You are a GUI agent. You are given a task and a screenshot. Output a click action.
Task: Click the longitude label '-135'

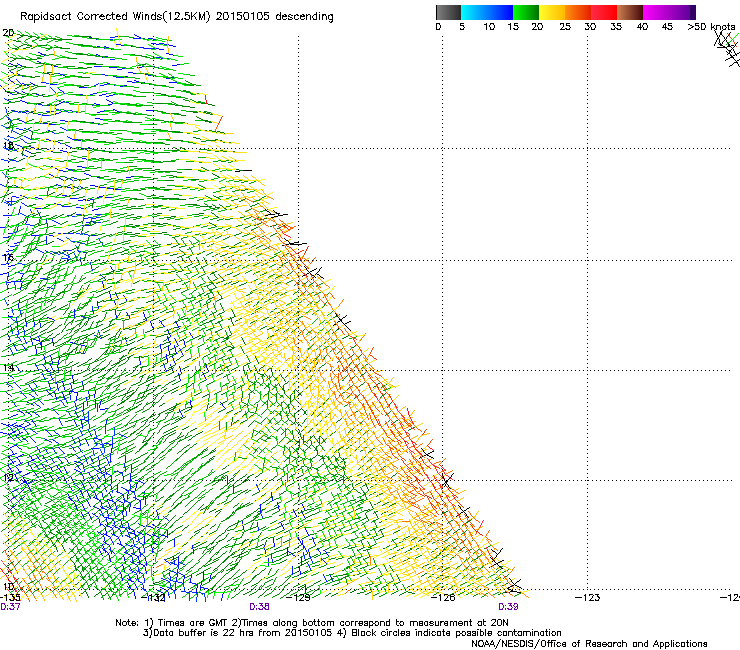tap(10, 598)
